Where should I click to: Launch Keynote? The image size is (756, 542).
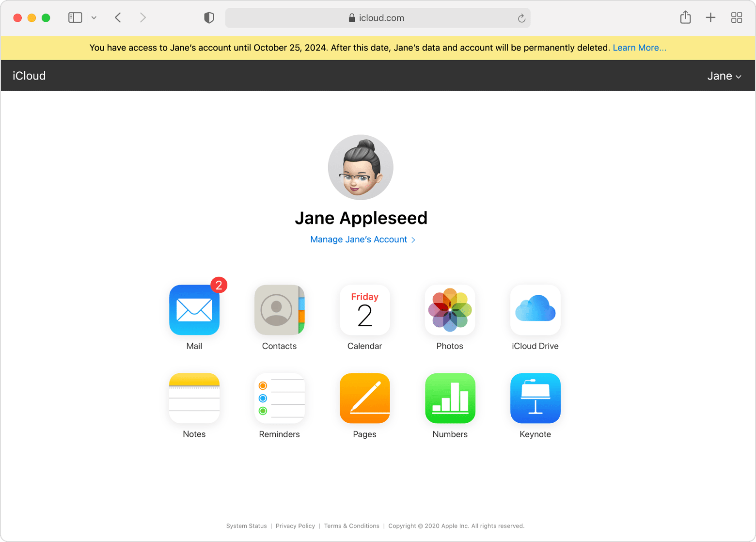(535, 399)
